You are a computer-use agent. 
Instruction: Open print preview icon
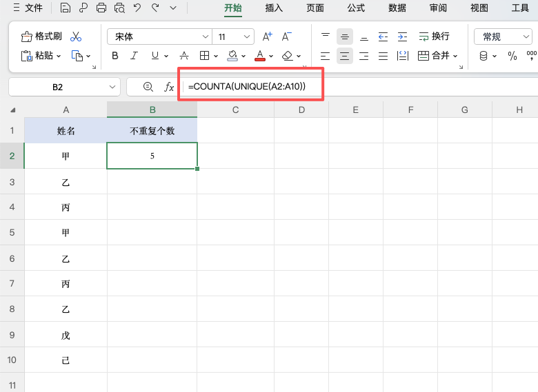point(119,8)
